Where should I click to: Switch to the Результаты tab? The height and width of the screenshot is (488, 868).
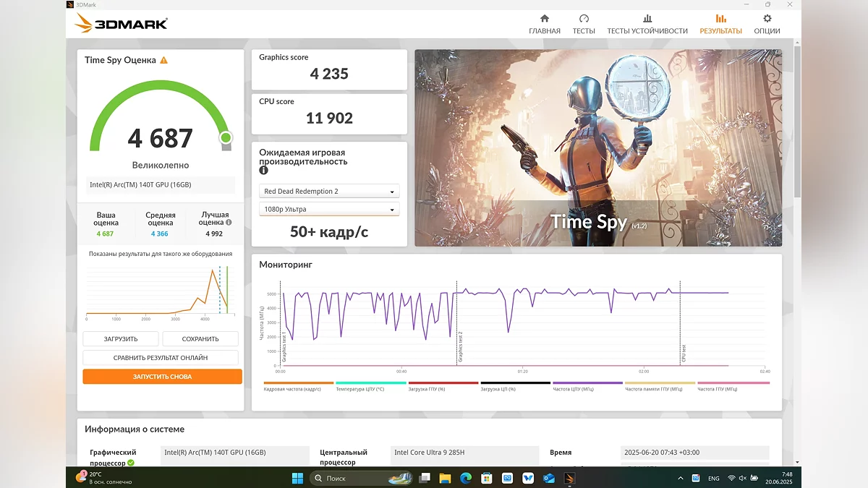point(720,24)
